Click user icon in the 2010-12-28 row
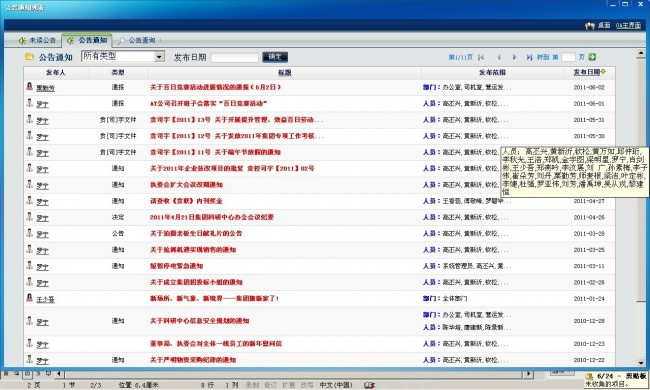Screen dimensions: 650x390 coord(29,320)
